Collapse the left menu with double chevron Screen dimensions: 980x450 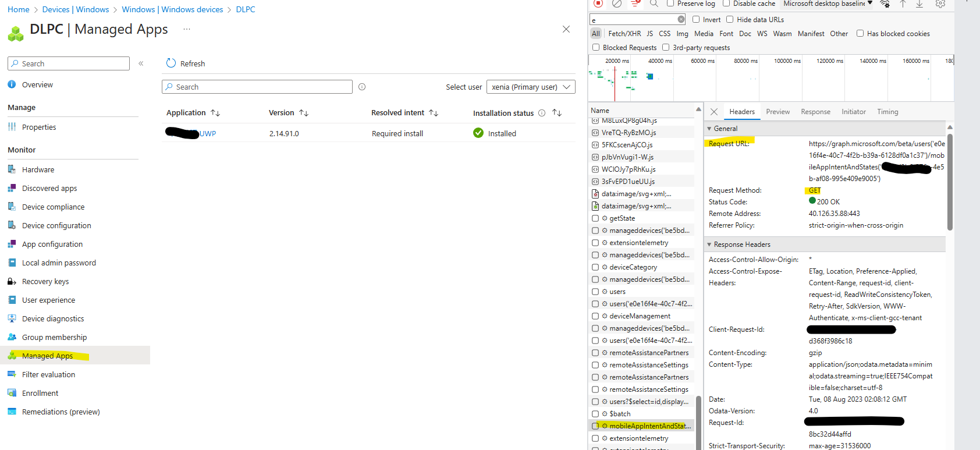coord(141,63)
